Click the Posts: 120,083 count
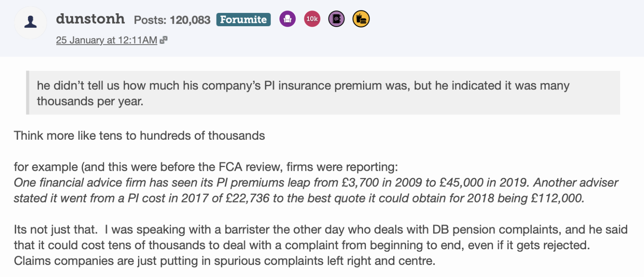This screenshot has width=644, height=277. pyautogui.click(x=172, y=20)
